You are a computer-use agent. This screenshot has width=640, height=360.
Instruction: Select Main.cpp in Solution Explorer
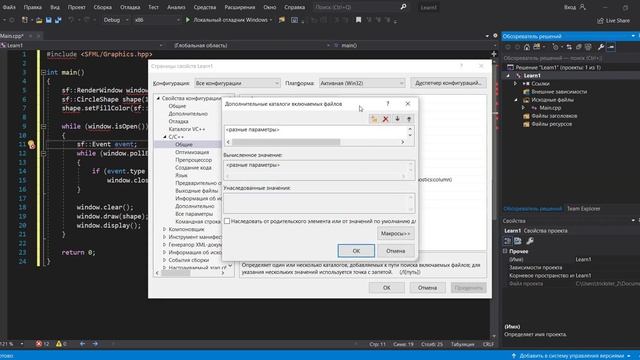tap(550, 108)
